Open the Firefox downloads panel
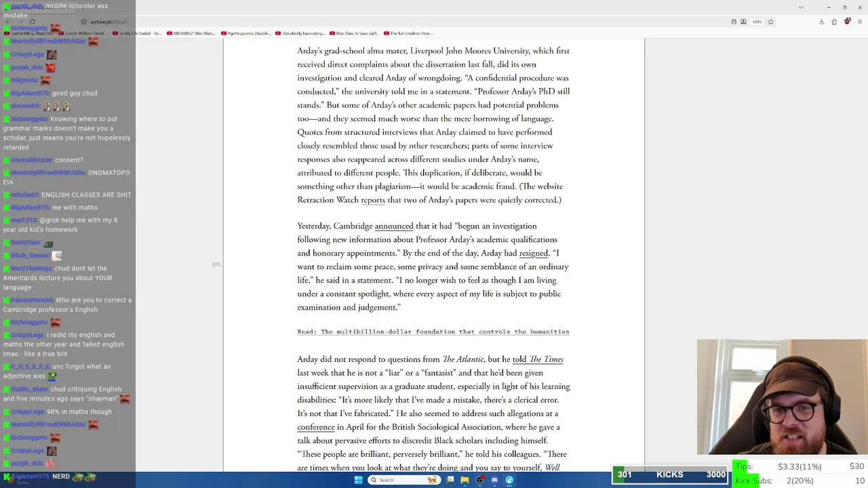Screen dimensions: 868x488 pos(821,22)
